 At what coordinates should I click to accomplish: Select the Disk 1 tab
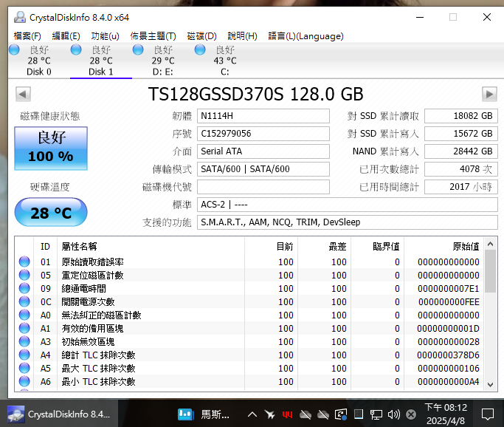101,61
